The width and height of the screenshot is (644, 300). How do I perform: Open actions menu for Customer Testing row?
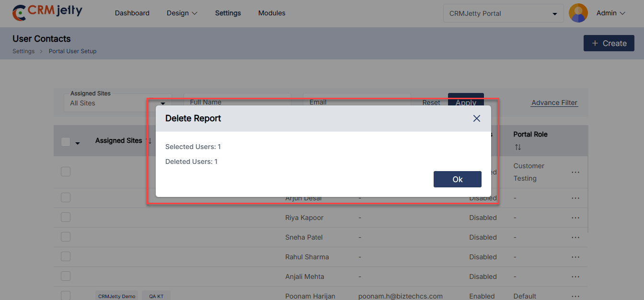click(x=575, y=172)
